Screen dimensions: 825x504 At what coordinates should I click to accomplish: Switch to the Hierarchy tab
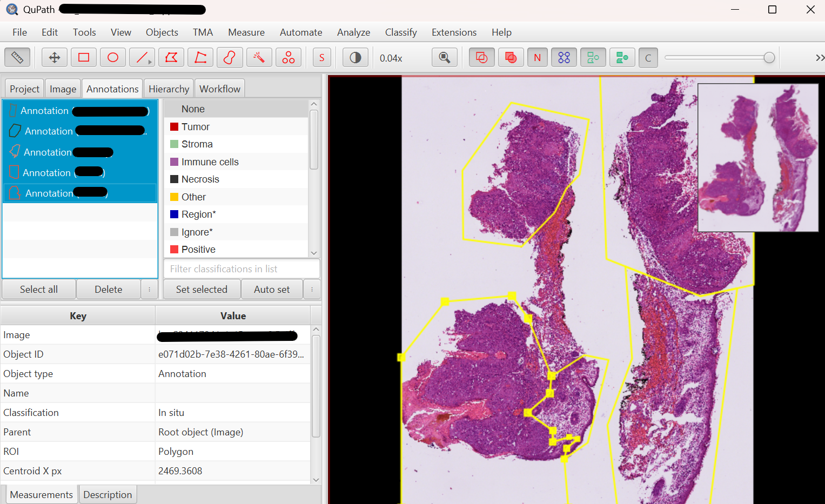click(x=169, y=89)
